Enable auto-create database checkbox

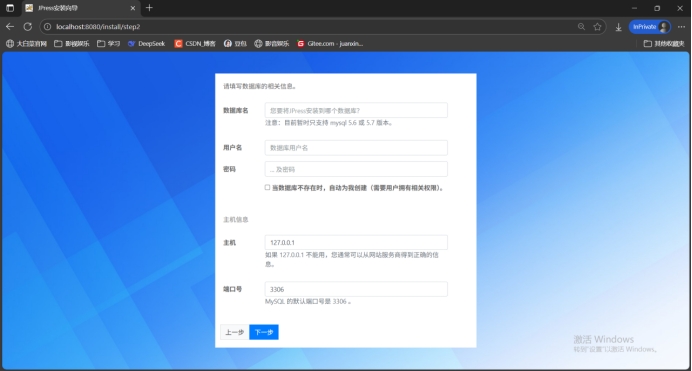(x=267, y=187)
